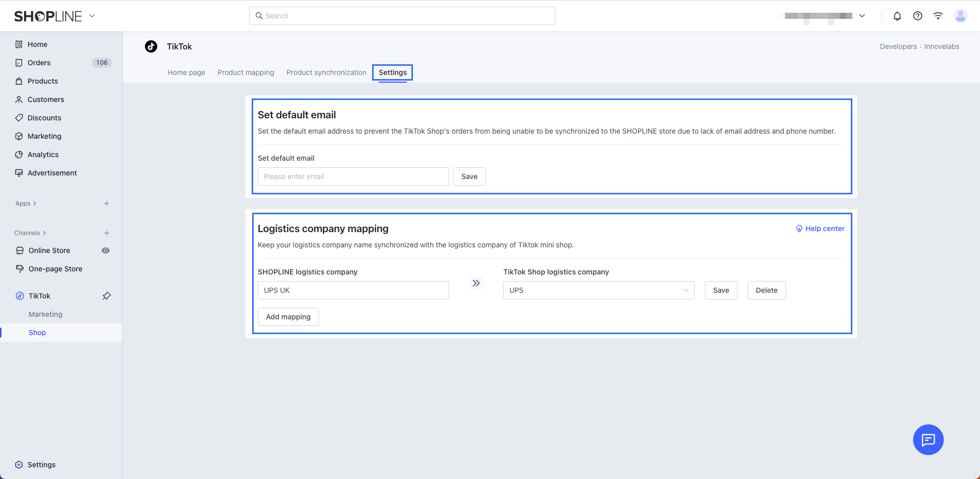Open the Product synchronization tab
This screenshot has width=980, height=479.
coord(326,72)
